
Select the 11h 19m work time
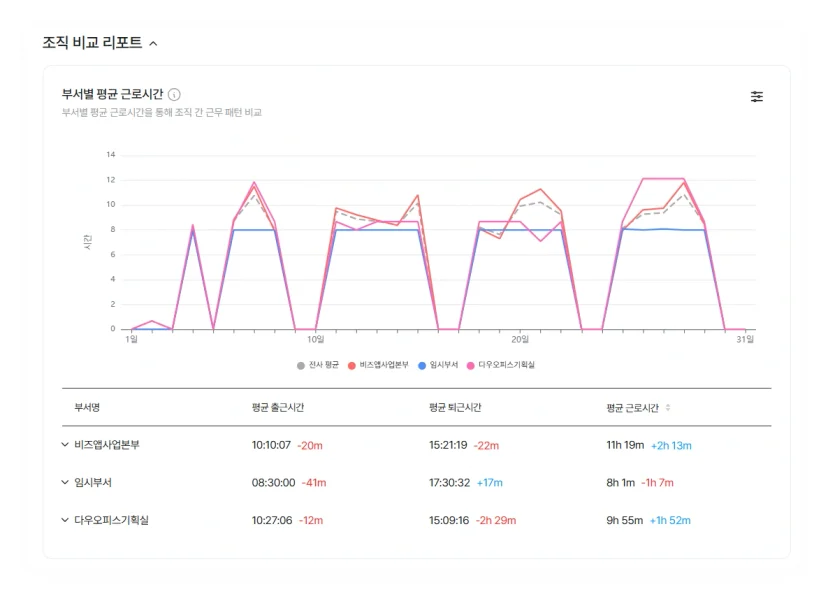625,445
